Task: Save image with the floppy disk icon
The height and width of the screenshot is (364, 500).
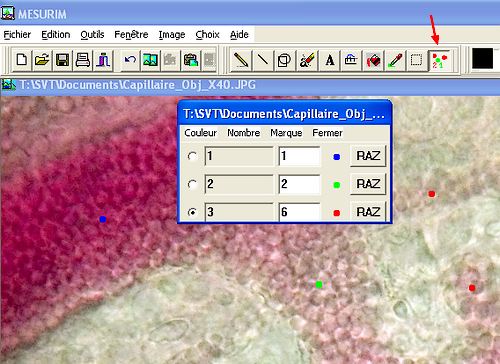Action: 62,60
